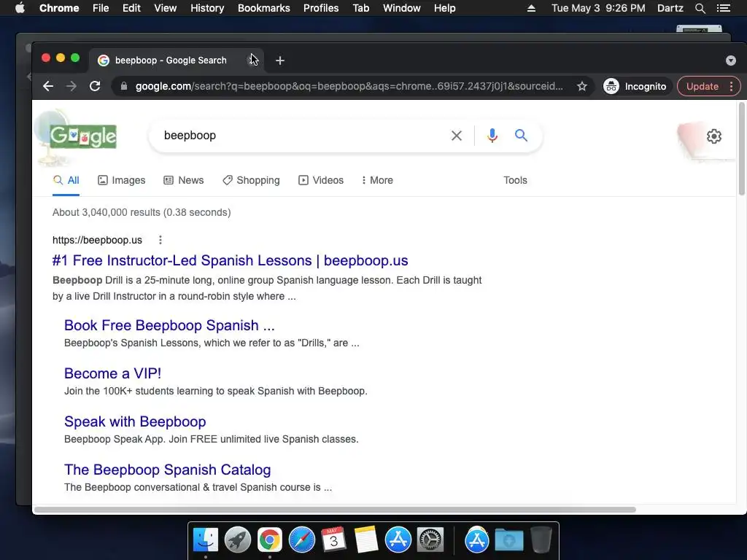747x560 pixels.
Task: Open Safari from the Dock
Action: 301,540
